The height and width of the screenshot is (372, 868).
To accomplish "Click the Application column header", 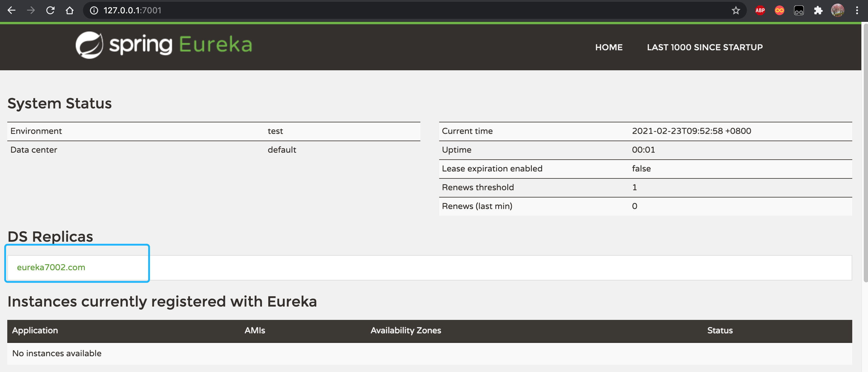I will (35, 330).
